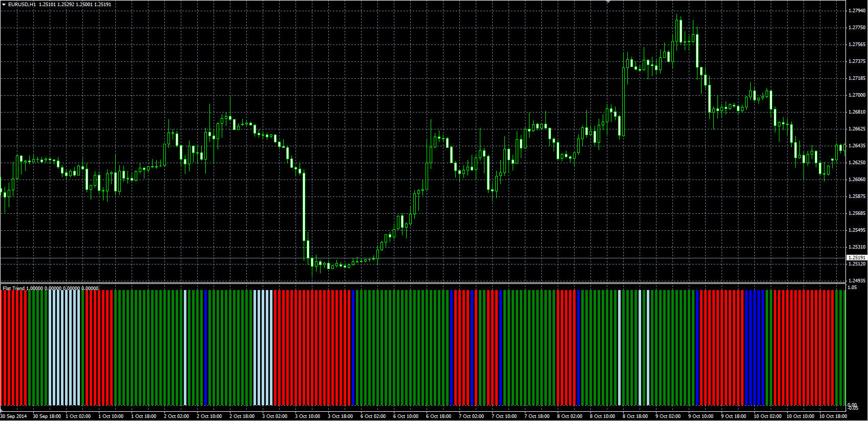Viewport: 868px width, 421px height.
Task: Click the 2 Oct 10:00 time label
Action: click(x=209, y=416)
